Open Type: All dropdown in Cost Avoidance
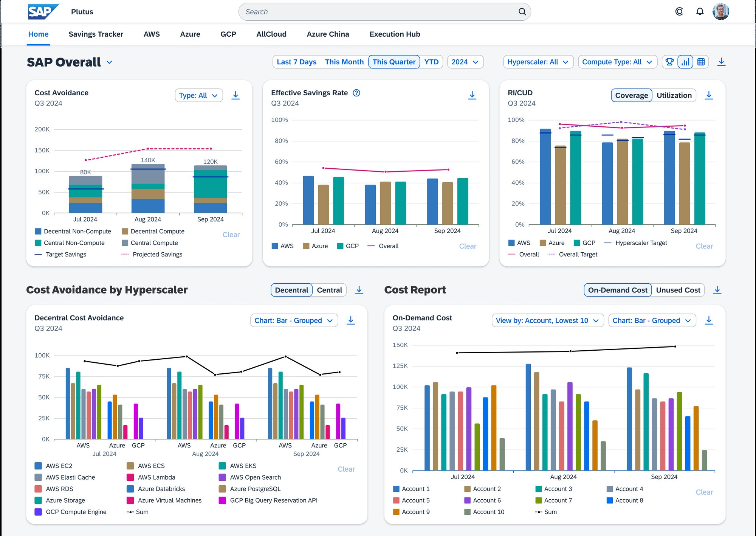756x536 pixels. coord(199,95)
